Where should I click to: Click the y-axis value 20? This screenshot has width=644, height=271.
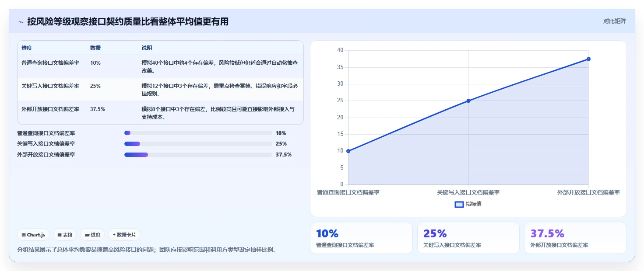click(340, 118)
